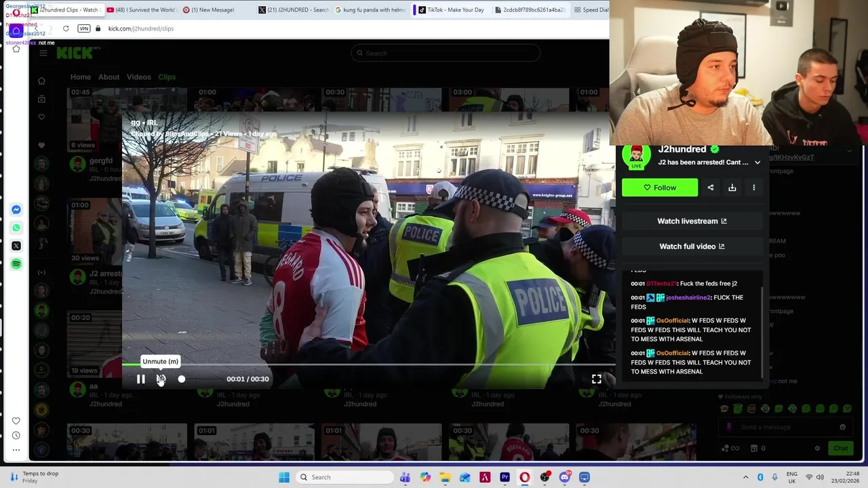Open Discord from the taskbar

(x=564, y=477)
